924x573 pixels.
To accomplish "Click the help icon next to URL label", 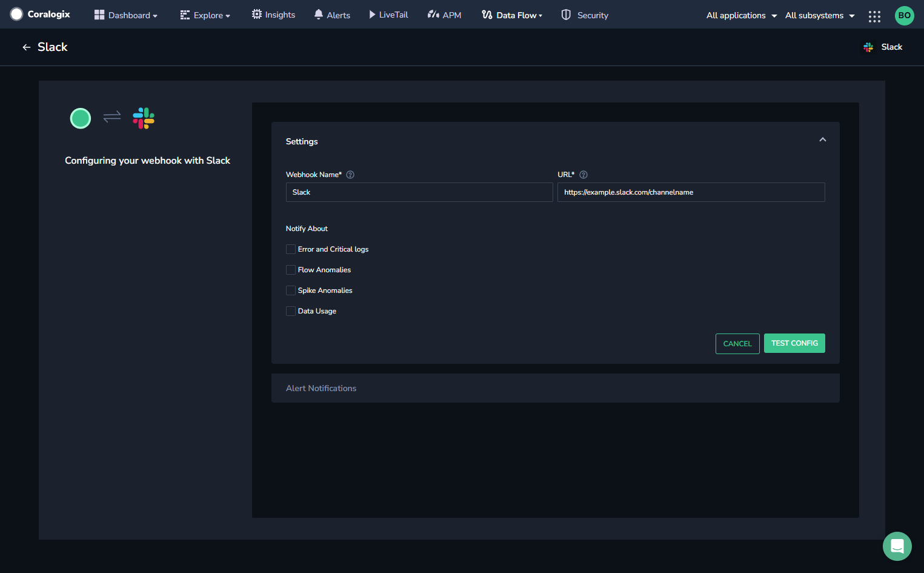I will [x=583, y=175].
